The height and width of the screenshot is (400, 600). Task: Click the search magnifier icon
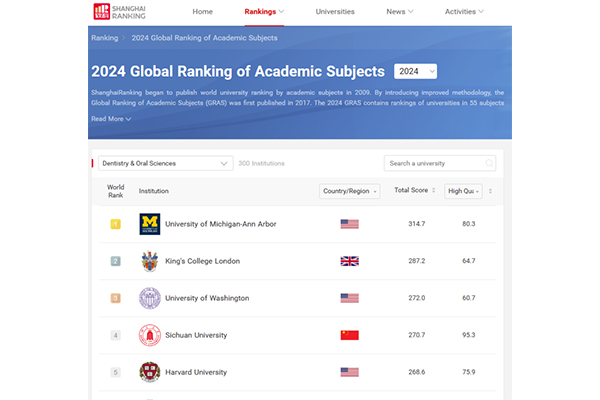(x=489, y=163)
